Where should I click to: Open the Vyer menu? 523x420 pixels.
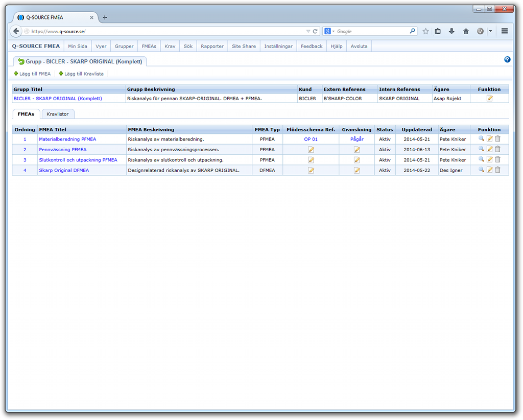(x=101, y=46)
